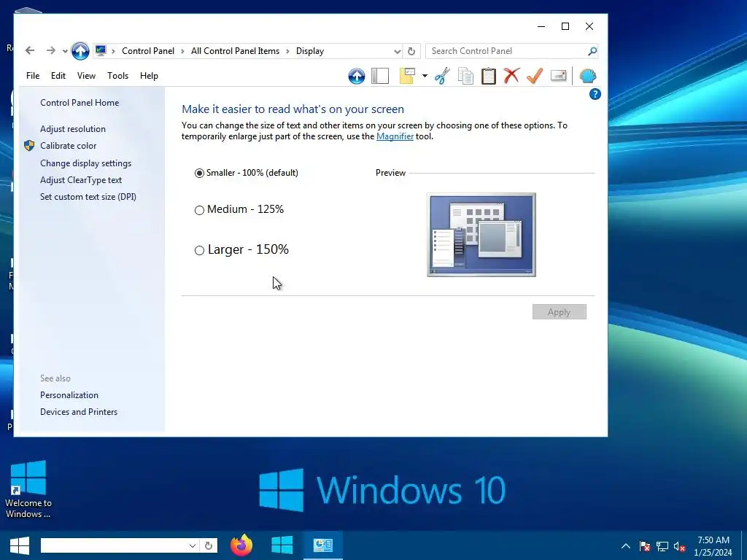The image size is (747, 560).
Task: Click the blue Help question mark icon
Action: coord(595,94)
